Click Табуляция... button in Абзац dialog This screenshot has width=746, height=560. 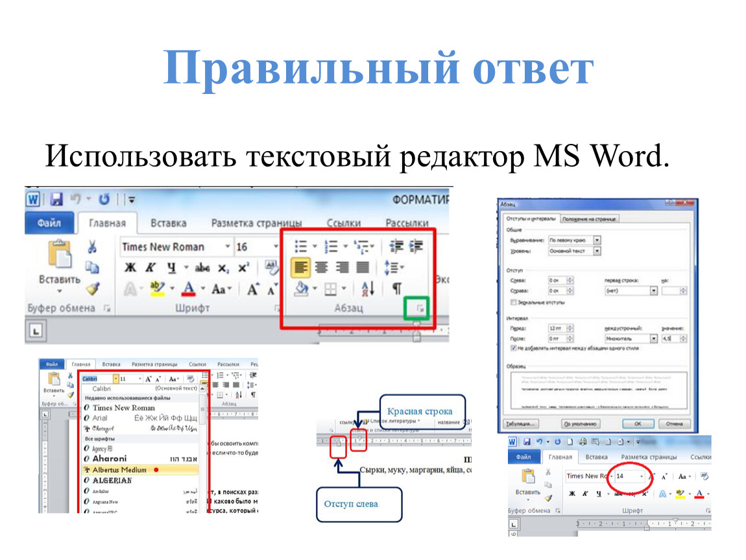(520, 424)
